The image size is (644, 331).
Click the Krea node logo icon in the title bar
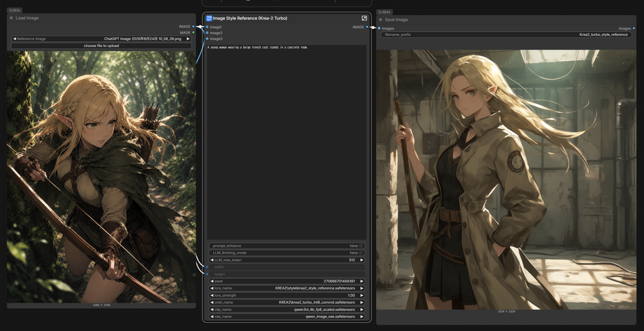tap(209, 18)
